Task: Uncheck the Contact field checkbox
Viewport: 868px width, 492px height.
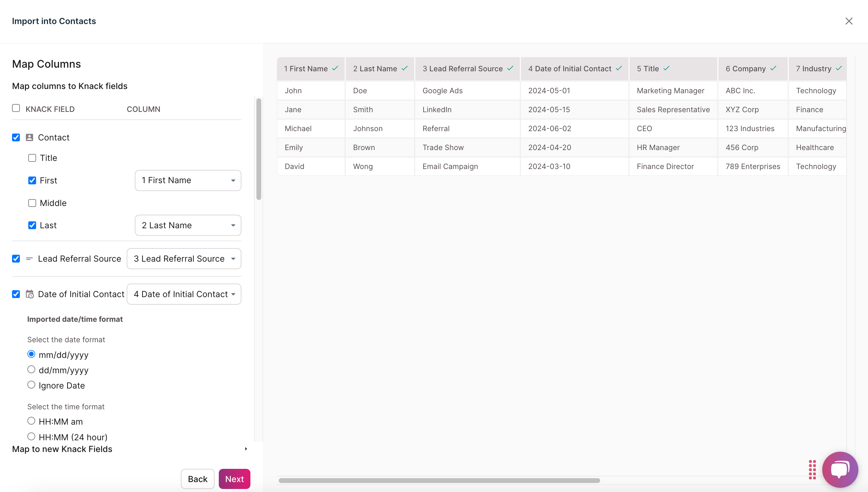Action: pos(16,137)
